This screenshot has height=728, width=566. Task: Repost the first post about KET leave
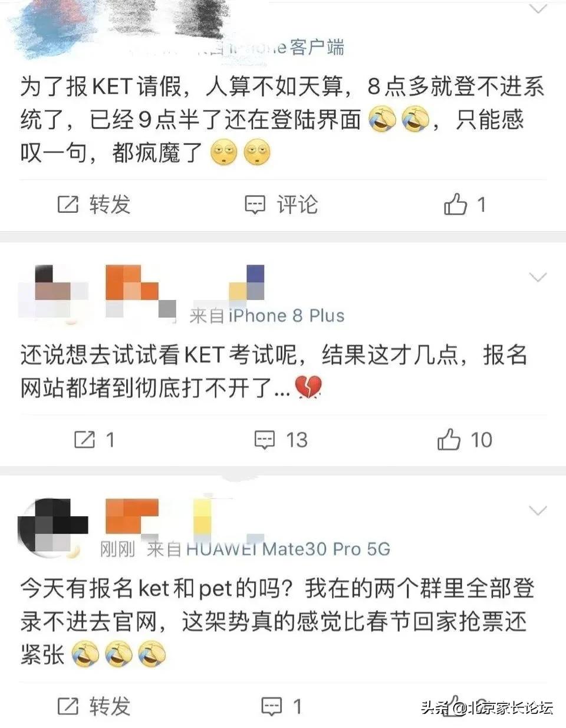pos(94,205)
